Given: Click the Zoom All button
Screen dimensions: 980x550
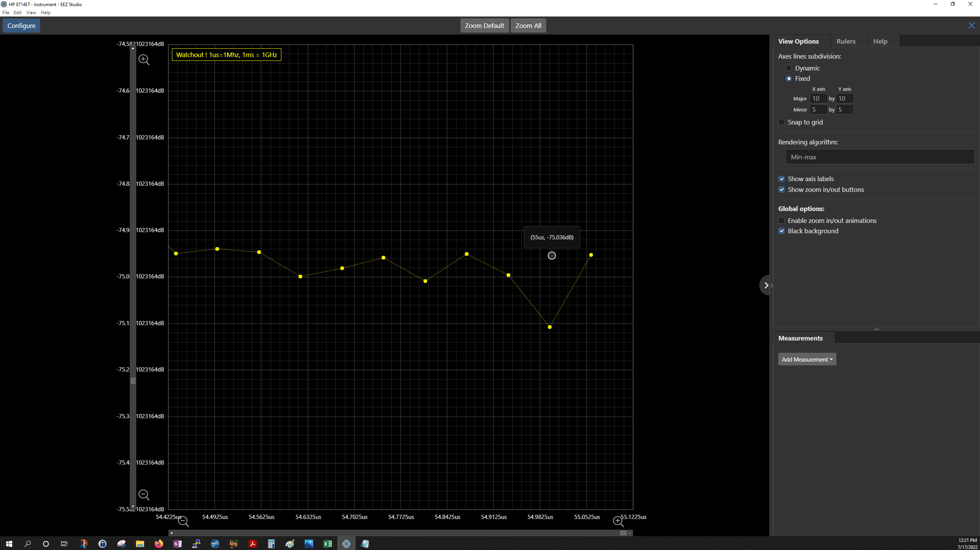Looking at the screenshot, I should [528, 26].
